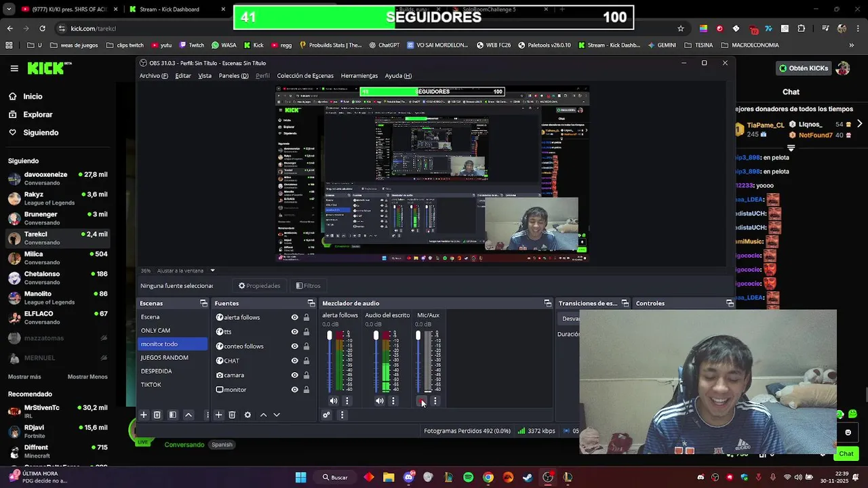Screen dimensions: 868x488
Task: Open the Windows Start menu
Action: point(300,477)
